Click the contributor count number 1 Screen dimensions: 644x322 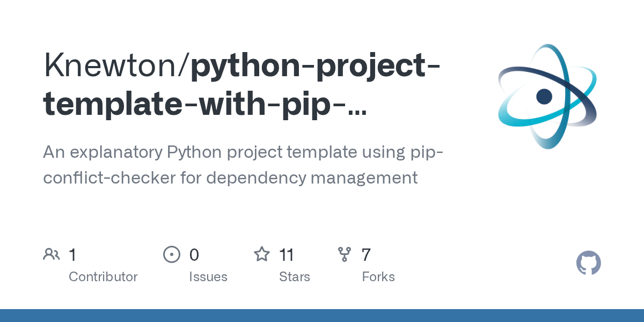pyautogui.click(x=72, y=254)
